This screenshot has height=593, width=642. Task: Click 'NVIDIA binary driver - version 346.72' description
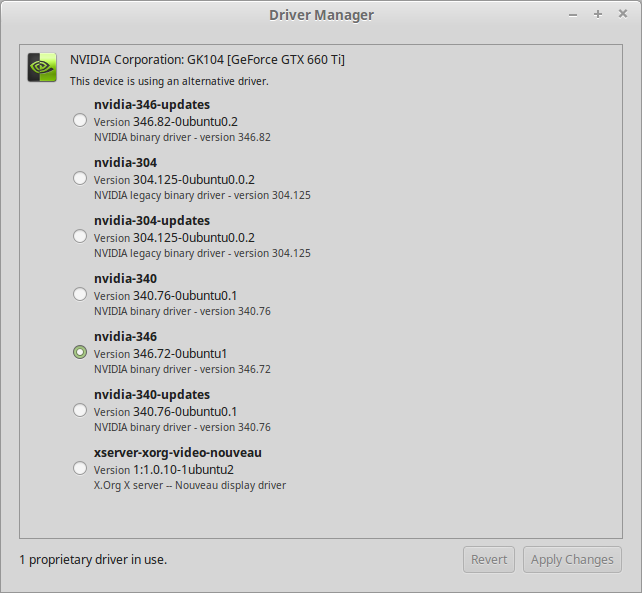(182, 369)
